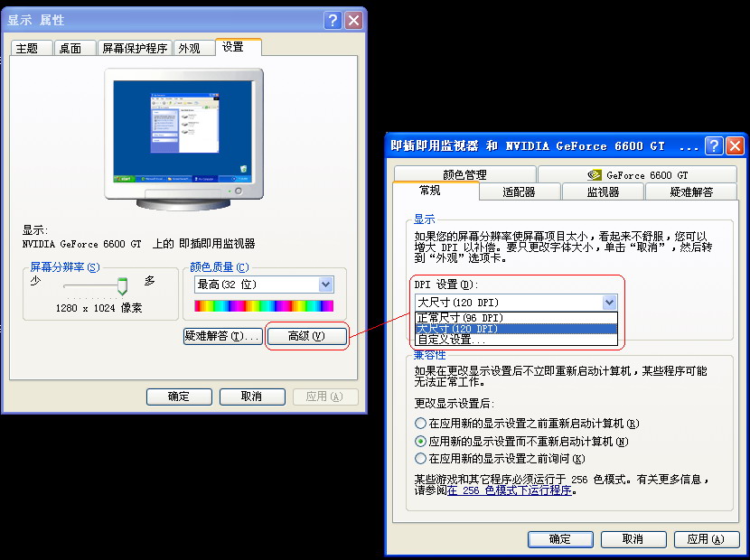
Task: Select 在应用新的显示设置之前询问 radio option
Action: coord(420,459)
